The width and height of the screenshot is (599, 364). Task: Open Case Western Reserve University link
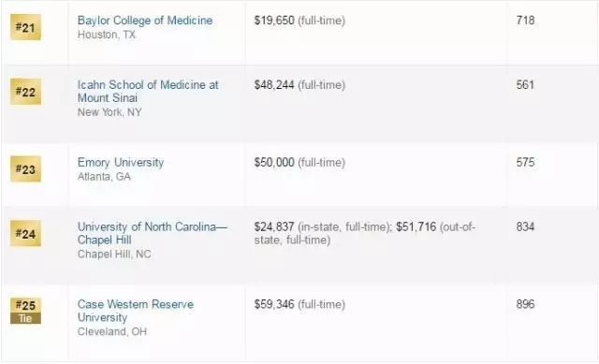(136, 311)
